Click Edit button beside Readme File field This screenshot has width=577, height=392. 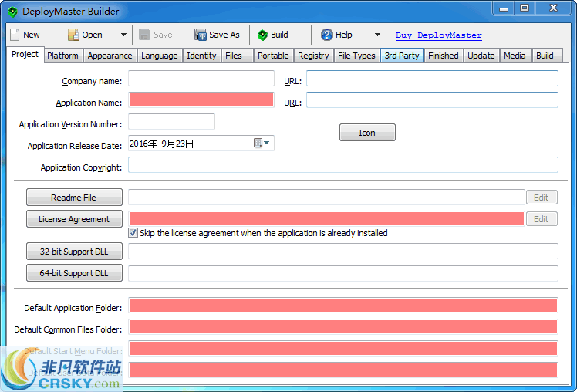[542, 198]
